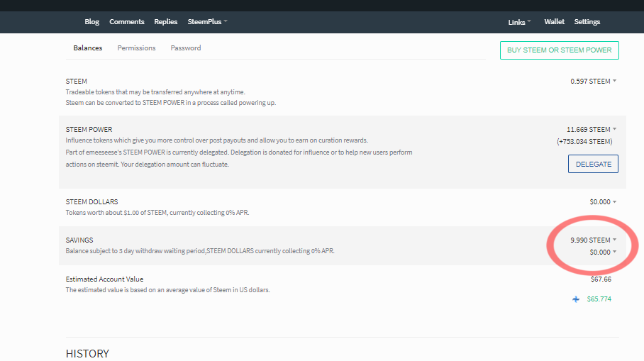
Task: Click the STEEM DOLLARS section title
Action: pyautogui.click(x=91, y=202)
